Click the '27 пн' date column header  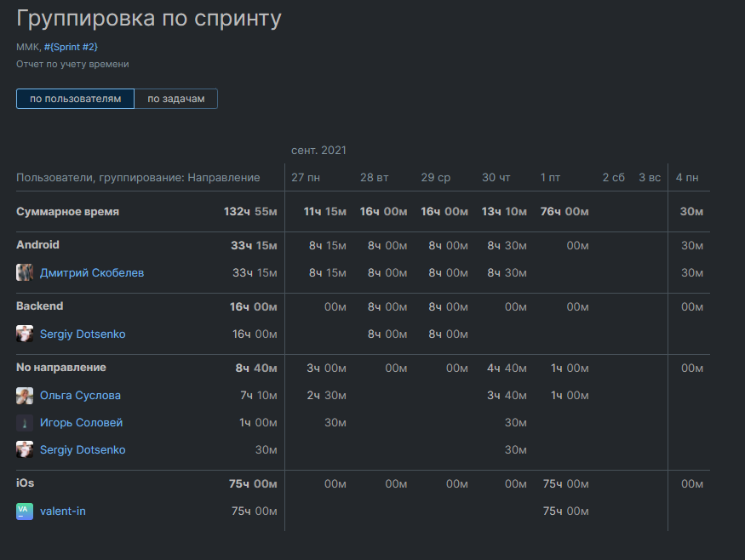pos(306,178)
